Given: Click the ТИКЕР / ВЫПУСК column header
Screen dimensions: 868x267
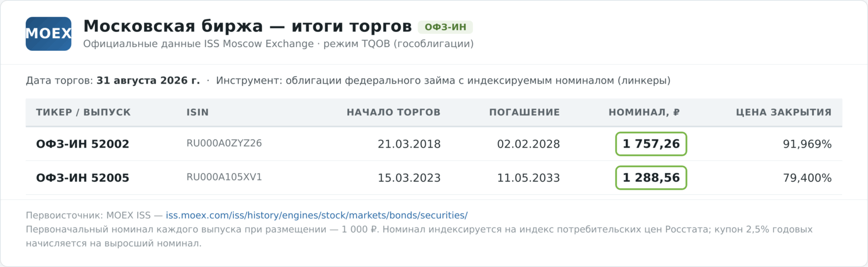Looking at the screenshot, I should coord(83,112).
